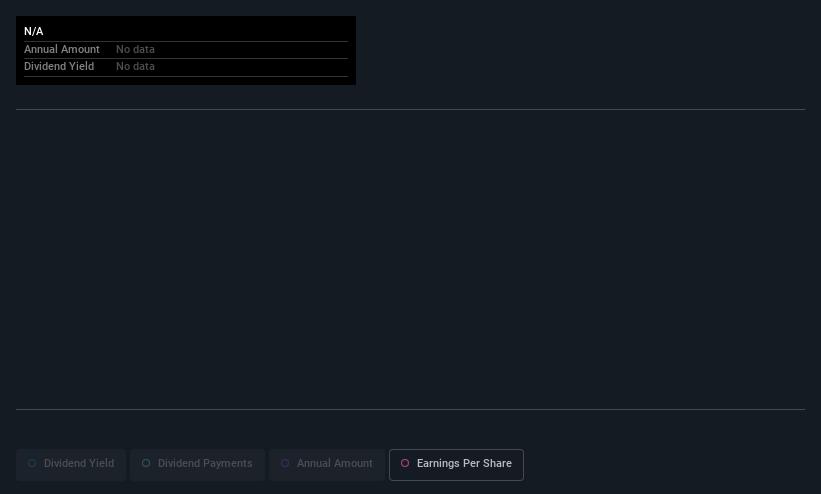Image resolution: width=821 pixels, height=494 pixels.
Task: Click No data value beside Dividend Yield
Action: [135, 67]
